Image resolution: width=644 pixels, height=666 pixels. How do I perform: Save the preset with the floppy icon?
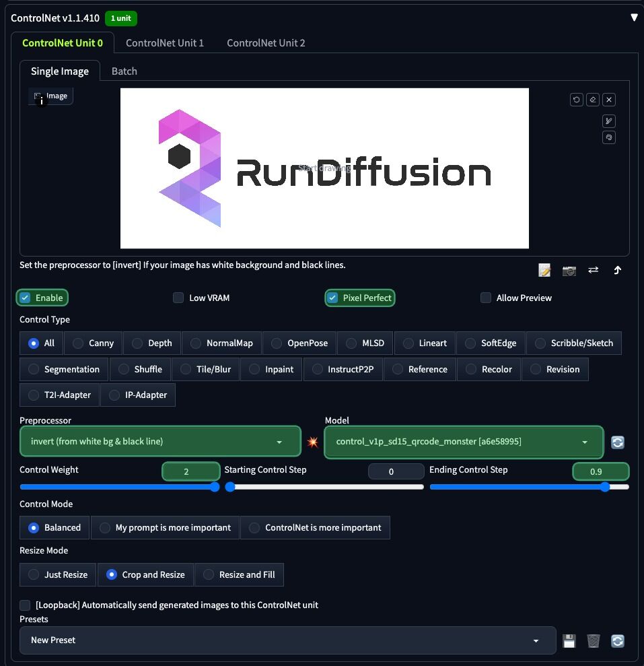(x=569, y=640)
